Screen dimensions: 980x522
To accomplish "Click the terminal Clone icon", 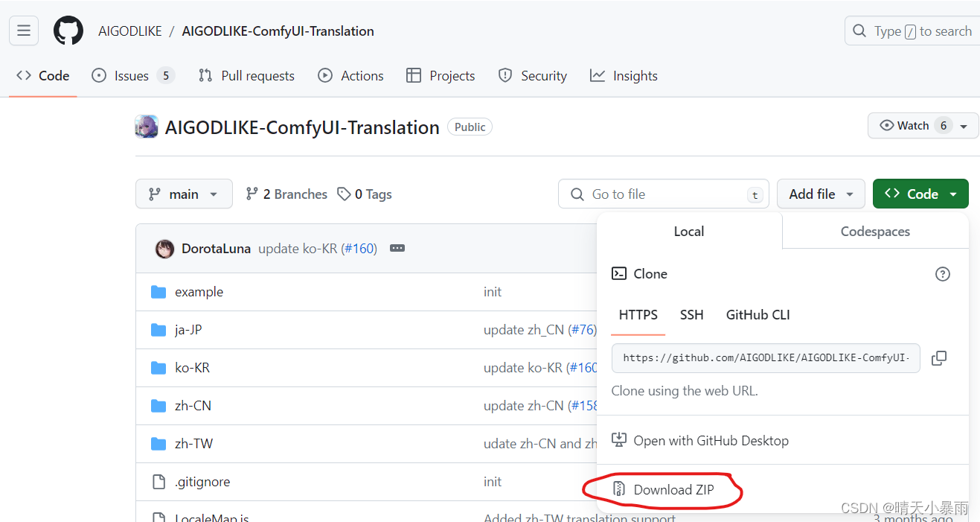I will (x=619, y=273).
